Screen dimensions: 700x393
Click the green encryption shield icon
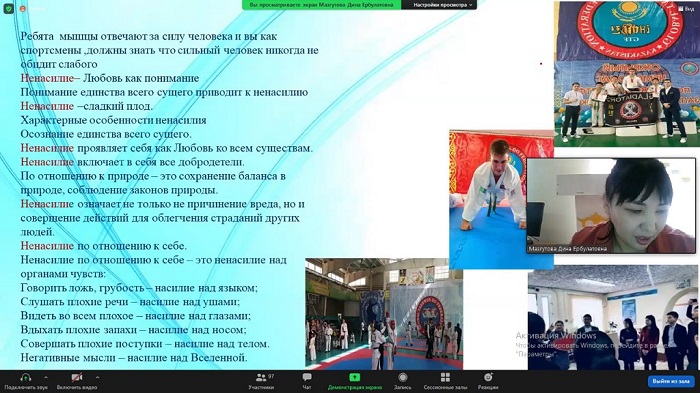8,8
